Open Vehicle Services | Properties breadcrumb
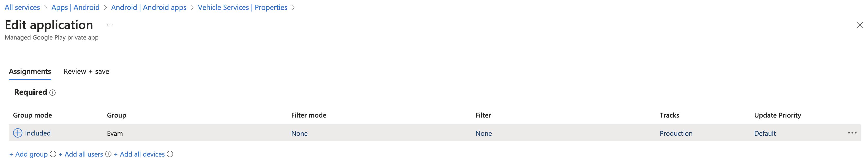Screen dimensions: 868x168 [x=243, y=7]
